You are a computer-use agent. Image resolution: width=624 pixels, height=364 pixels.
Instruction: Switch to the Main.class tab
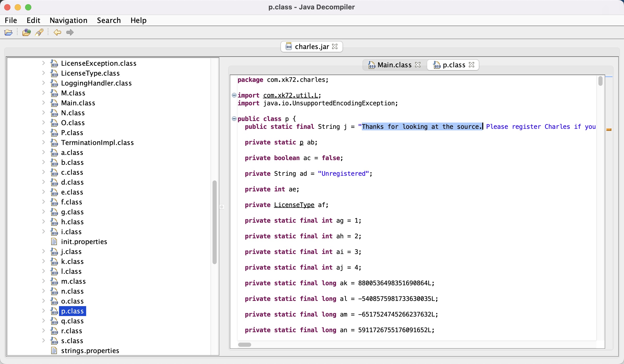pos(394,65)
